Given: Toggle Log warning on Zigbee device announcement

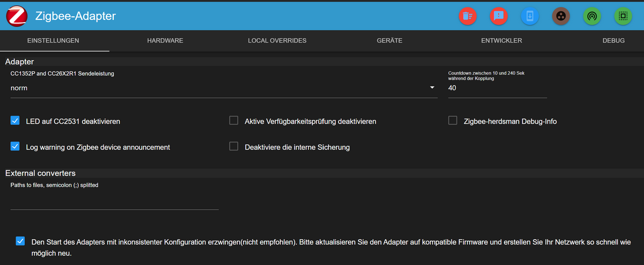Looking at the screenshot, I should click(15, 146).
